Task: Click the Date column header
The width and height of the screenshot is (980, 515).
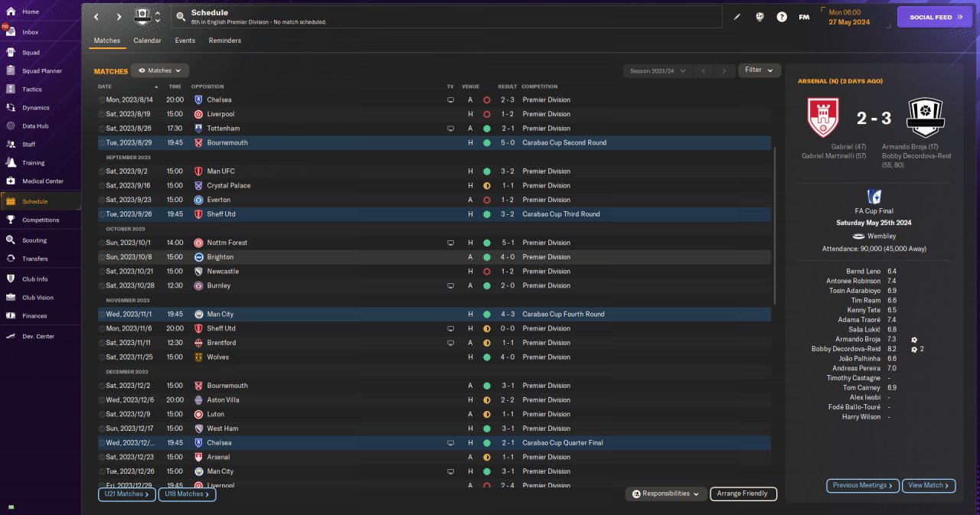Action: click(105, 86)
